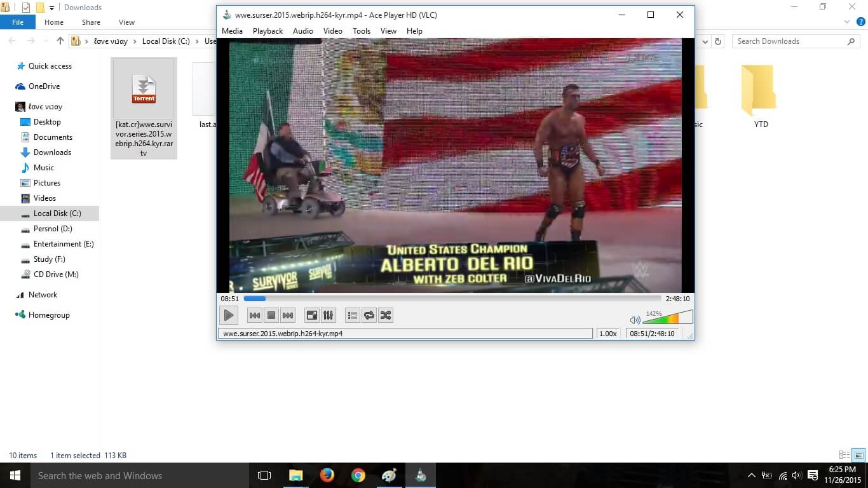Switch to Explorer View ribbon tab
The width and height of the screenshot is (868, 488).
[126, 22]
